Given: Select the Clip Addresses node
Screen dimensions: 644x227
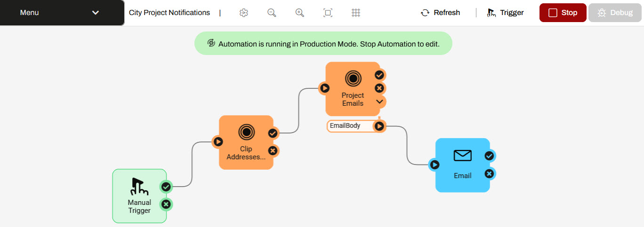Looking at the screenshot, I should pyautogui.click(x=246, y=142).
